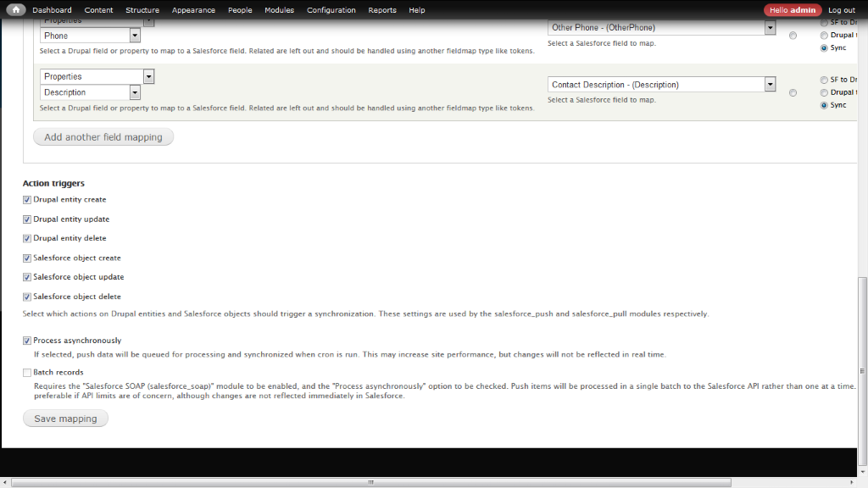Open Other Phone Salesforce field dropdown
Screen dimensions: 868x488
(x=661, y=28)
